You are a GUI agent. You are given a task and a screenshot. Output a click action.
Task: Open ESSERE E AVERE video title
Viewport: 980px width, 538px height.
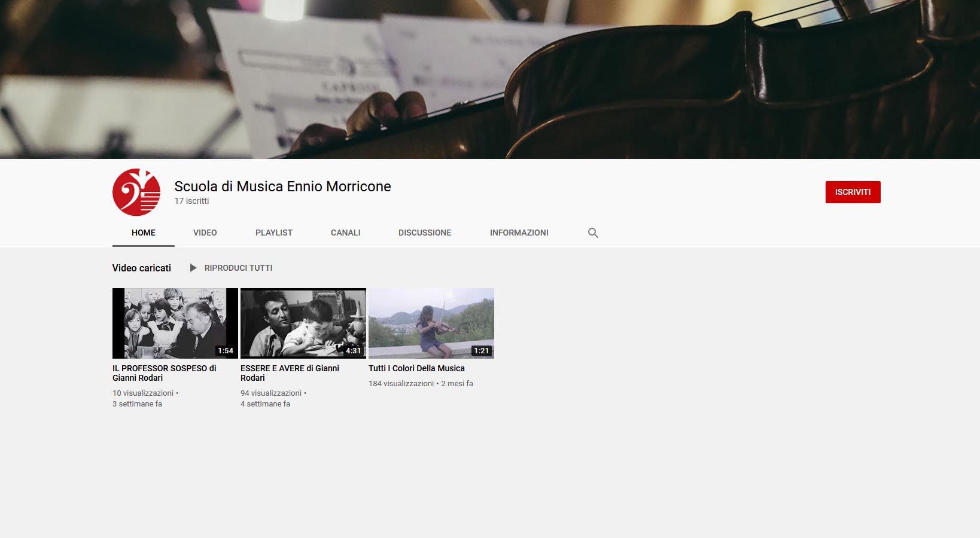point(290,373)
